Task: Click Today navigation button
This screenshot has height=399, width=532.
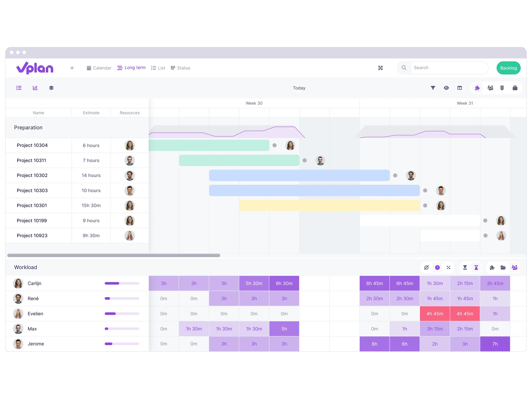Action: (299, 88)
